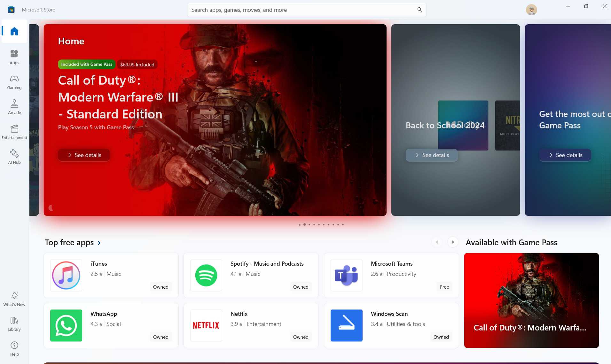Screen dimensions: 611x364
Task: Click Spotify - Music and Podcasts title
Action: pos(267,264)
